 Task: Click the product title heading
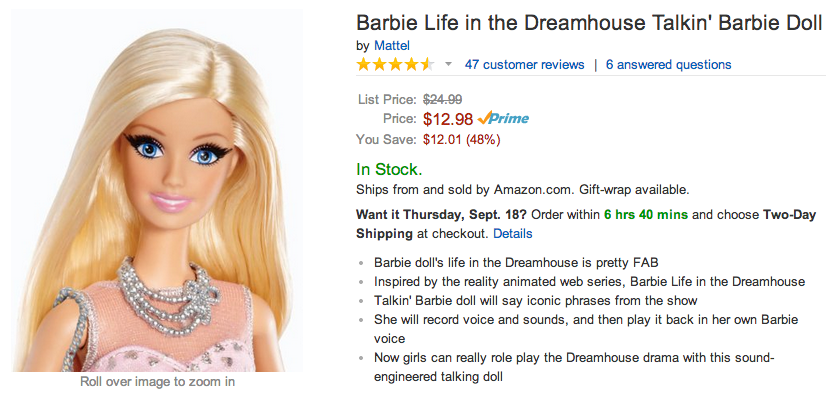(589, 24)
